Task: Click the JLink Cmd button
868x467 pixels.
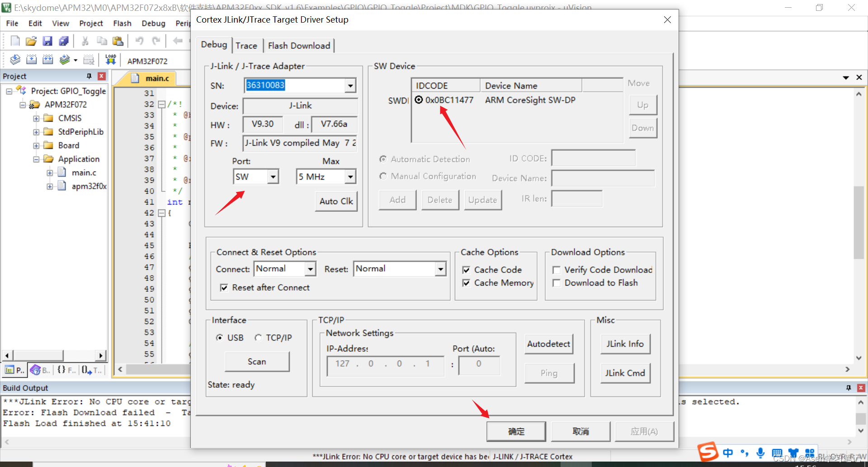Action: 625,373
